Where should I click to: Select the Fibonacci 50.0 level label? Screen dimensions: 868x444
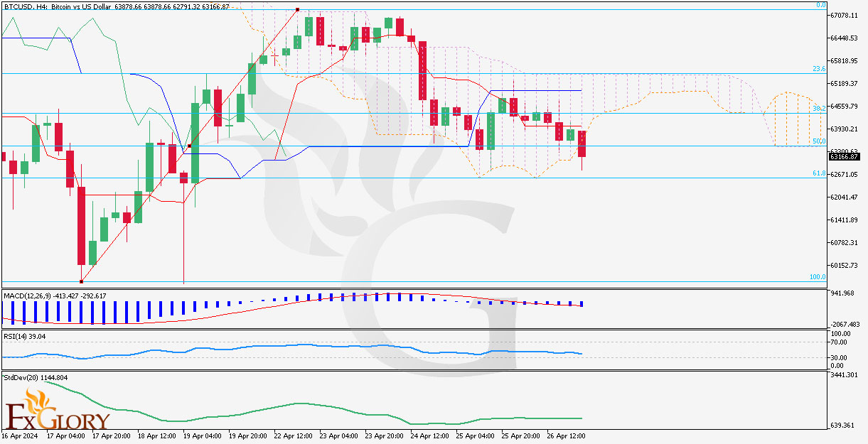tap(819, 141)
